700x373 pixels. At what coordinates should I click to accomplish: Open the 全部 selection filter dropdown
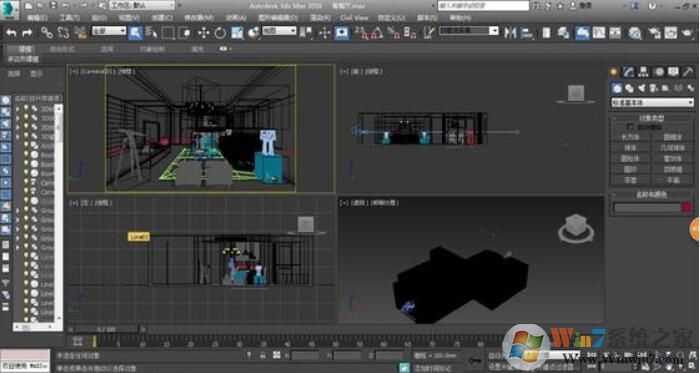pos(109,31)
